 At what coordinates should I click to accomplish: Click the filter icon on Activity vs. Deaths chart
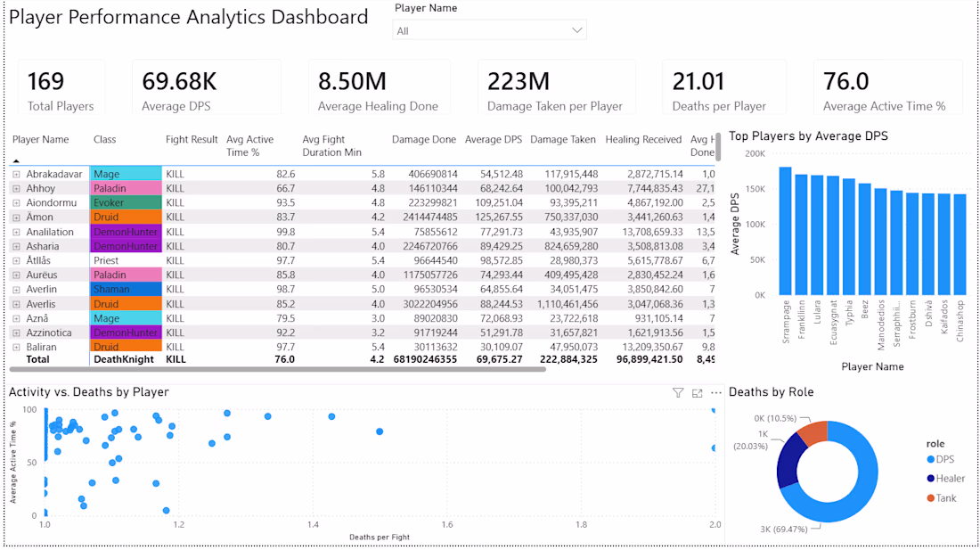coord(677,392)
